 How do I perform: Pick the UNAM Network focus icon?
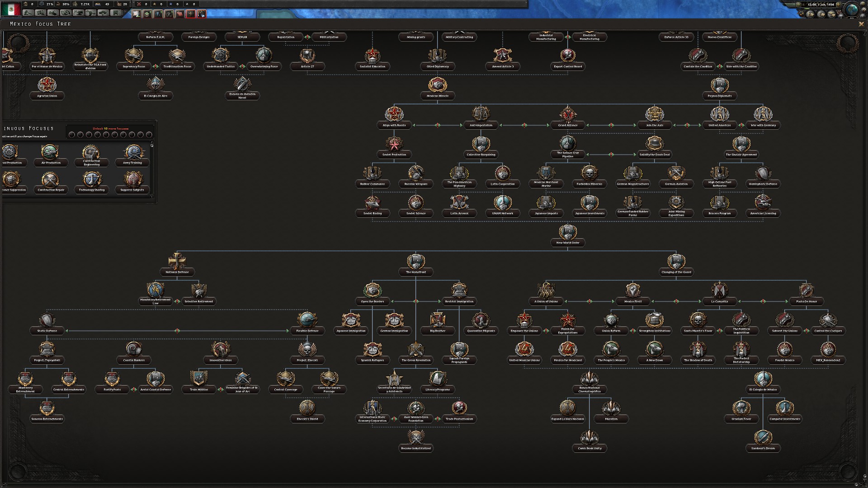tap(503, 202)
